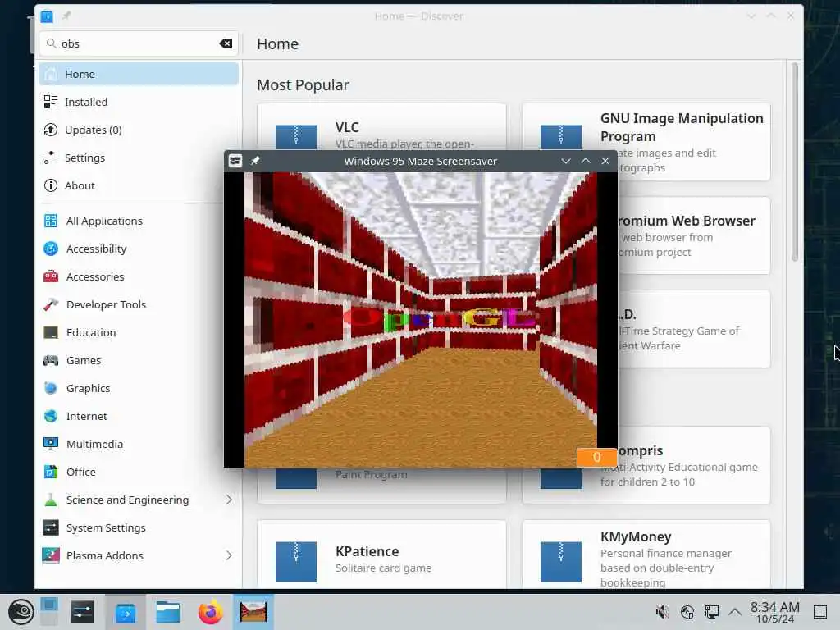This screenshot has width=840, height=630.
Task: Click the GNU Image Manipulation Program package icon
Action: (x=561, y=137)
